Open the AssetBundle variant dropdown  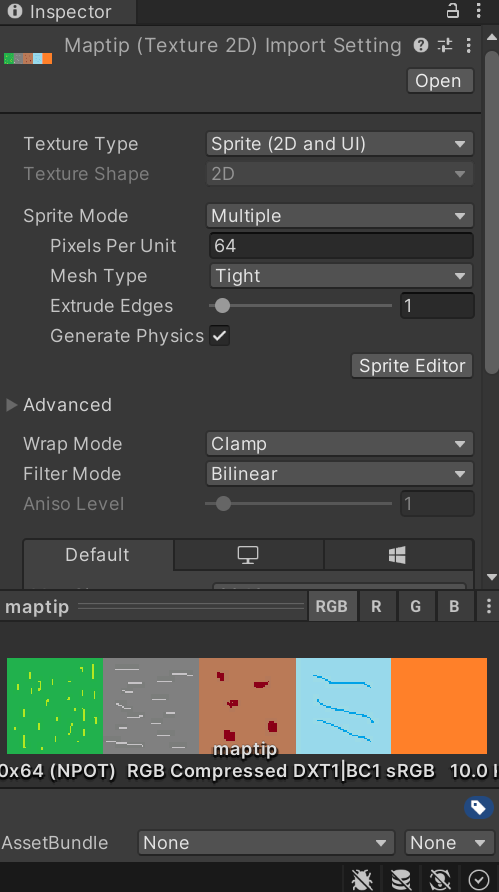(x=448, y=843)
